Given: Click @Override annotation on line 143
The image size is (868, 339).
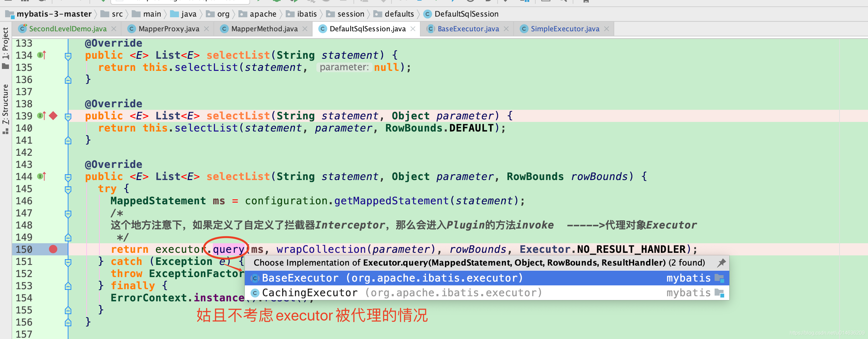Looking at the screenshot, I should (x=113, y=165).
